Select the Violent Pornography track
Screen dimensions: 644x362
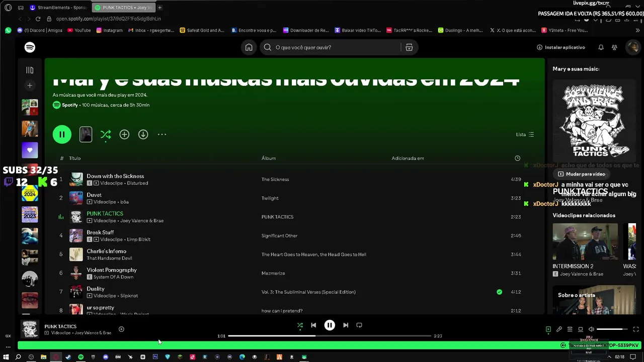coord(112,270)
